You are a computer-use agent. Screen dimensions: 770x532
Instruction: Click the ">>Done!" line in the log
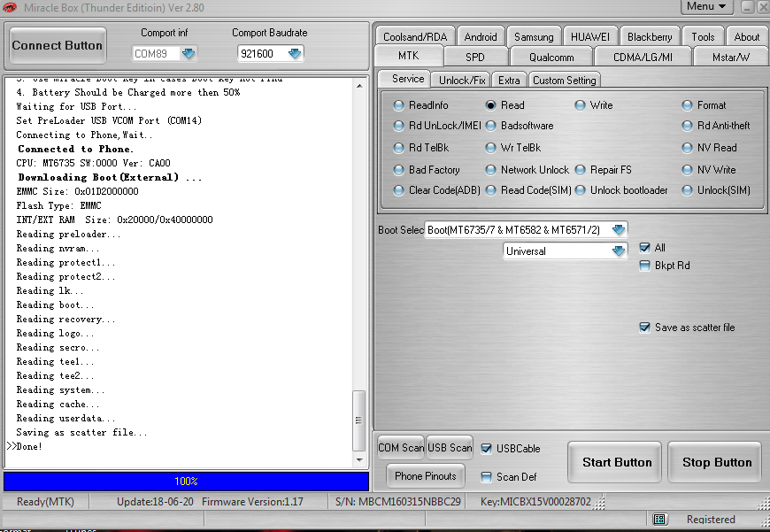tap(25, 446)
